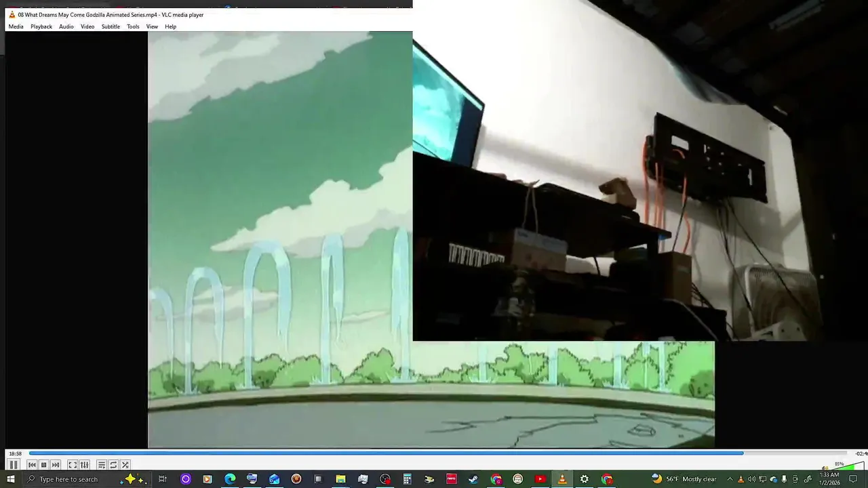868x488 pixels.
Task: Pause playback with the pause button
Action: [x=13, y=465]
